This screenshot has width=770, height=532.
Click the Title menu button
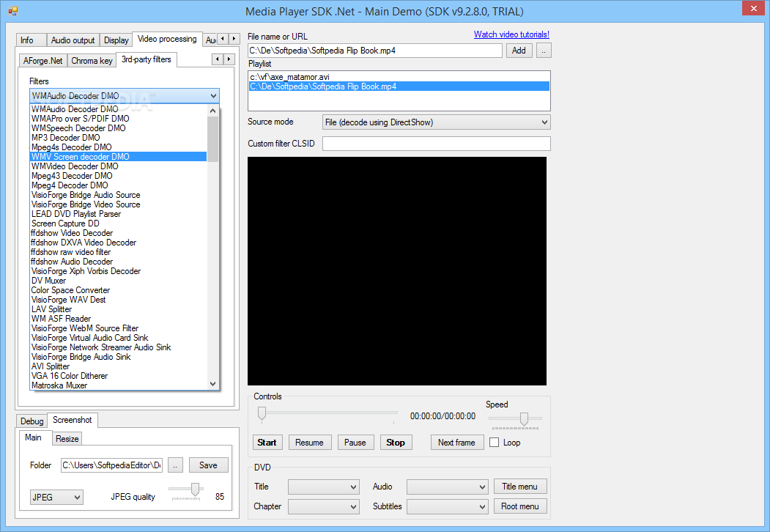point(520,487)
